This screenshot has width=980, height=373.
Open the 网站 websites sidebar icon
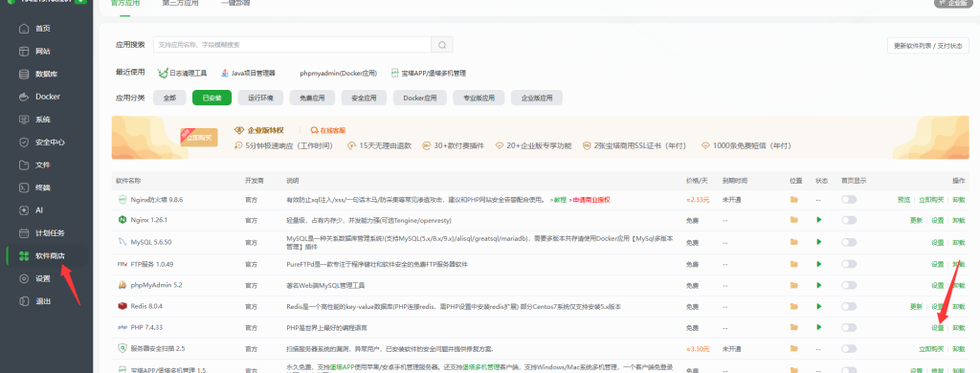tap(24, 52)
